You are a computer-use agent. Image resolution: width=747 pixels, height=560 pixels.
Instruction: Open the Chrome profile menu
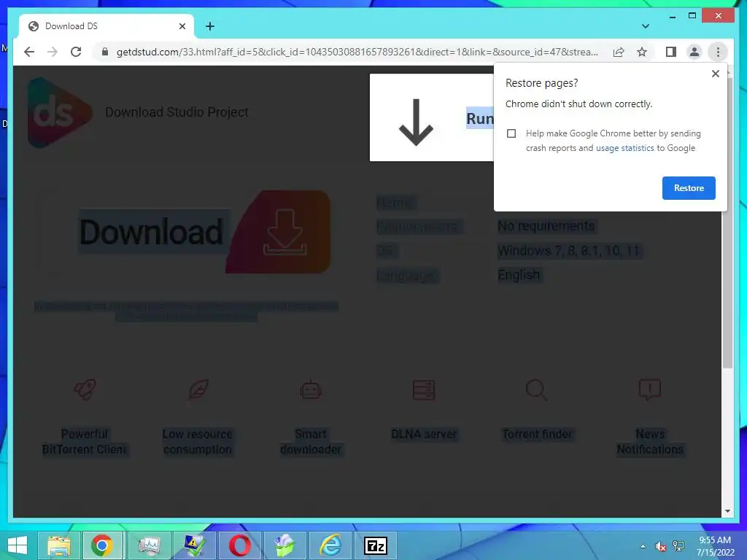[x=694, y=52]
